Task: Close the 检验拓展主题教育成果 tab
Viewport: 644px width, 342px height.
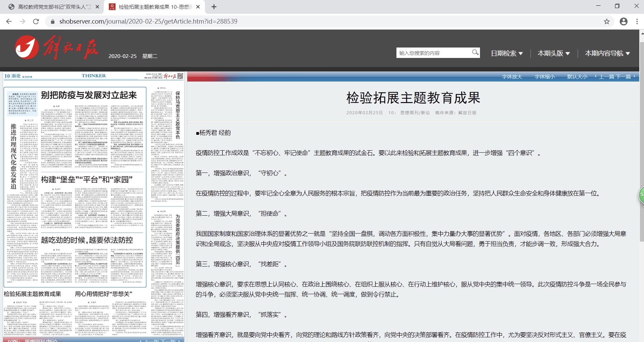Action: click(x=198, y=7)
